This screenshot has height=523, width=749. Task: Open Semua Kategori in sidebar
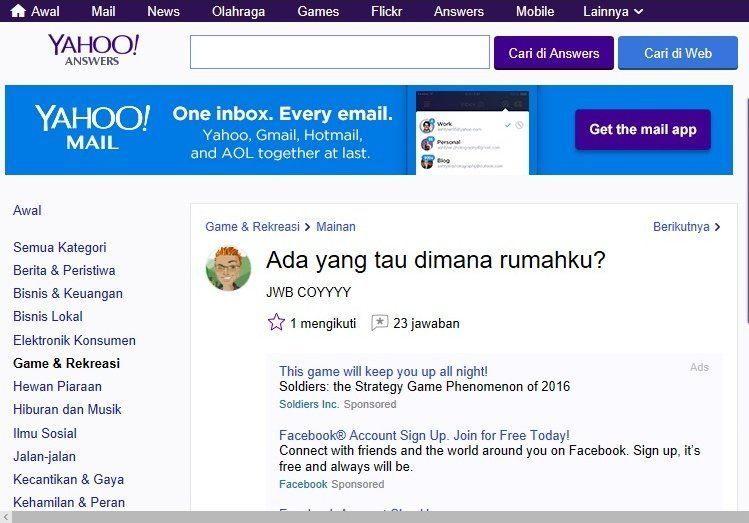[60, 247]
